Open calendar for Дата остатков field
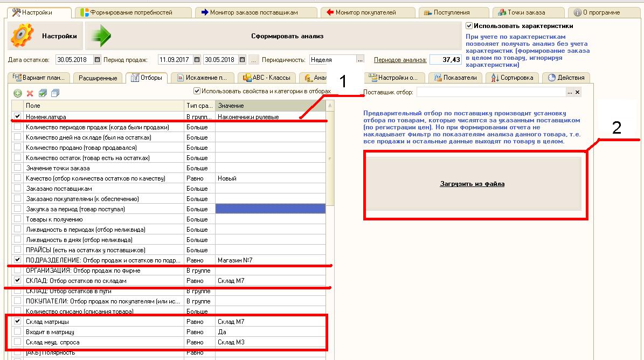This screenshot has width=644, height=360. (97, 60)
